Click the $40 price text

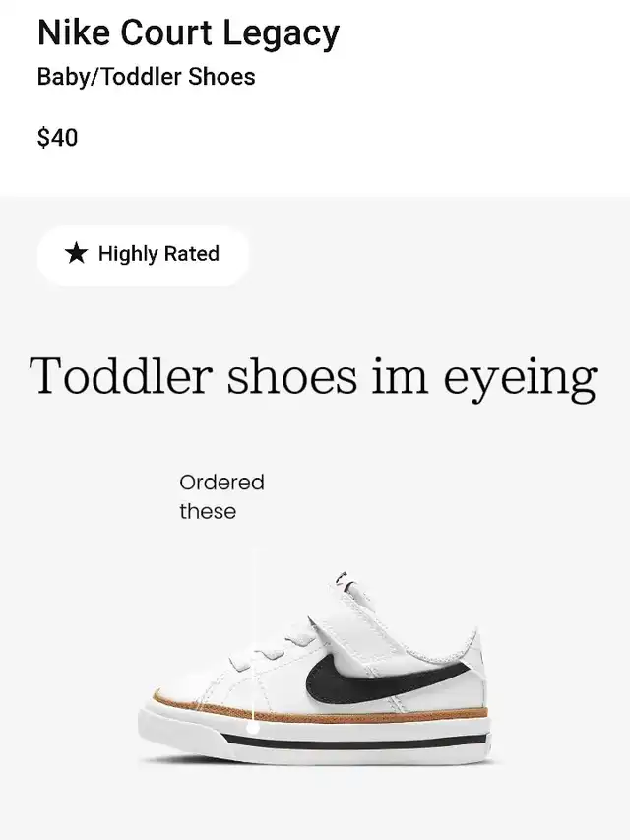[x=58, y=137]
